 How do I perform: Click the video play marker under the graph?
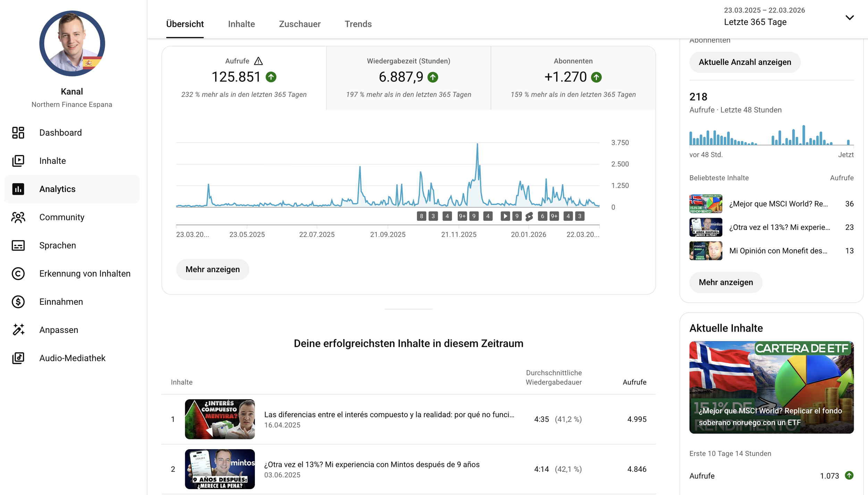505,216
